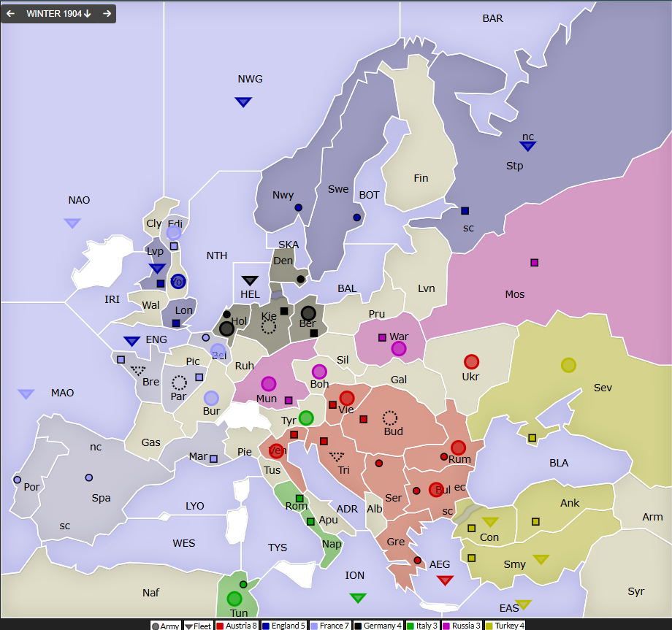Select the French fleet in NAO

[72, 223]
